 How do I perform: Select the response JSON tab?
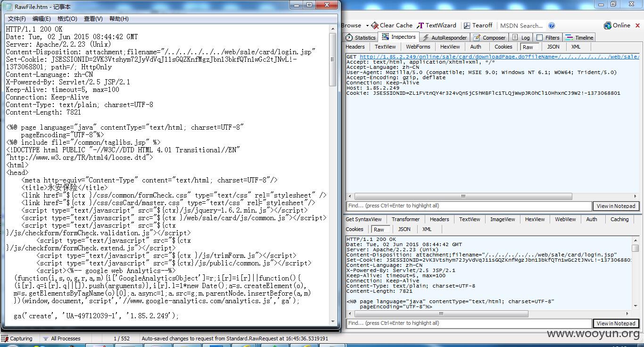(x=404, y=229)
